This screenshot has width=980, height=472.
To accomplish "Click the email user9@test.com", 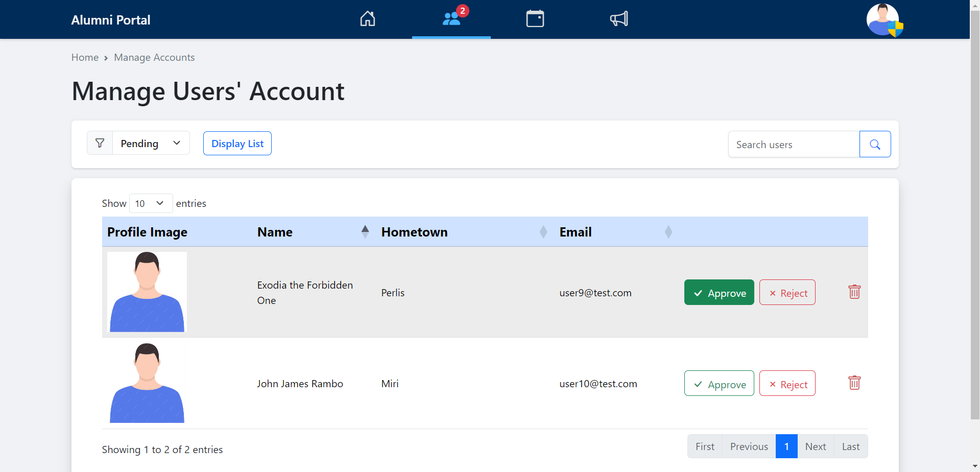I will tap(595, 293).
